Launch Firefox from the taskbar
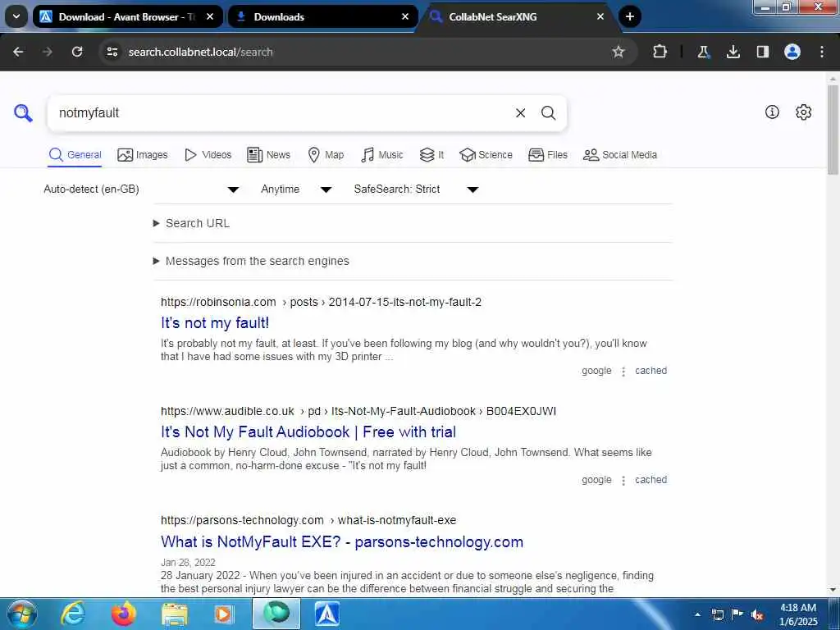 (x=124, y=614)
